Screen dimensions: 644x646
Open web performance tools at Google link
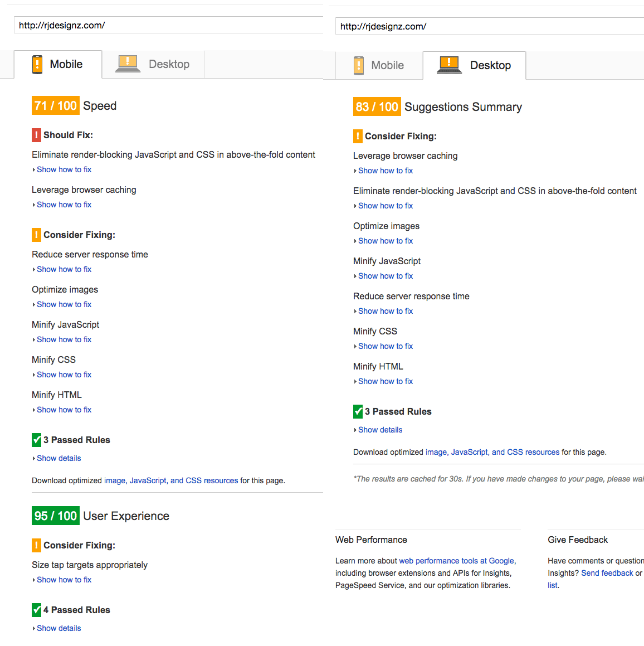[457, 561]
